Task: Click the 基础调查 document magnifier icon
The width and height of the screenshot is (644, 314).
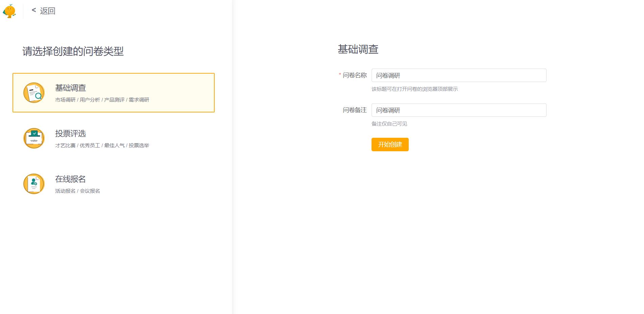Action: [x=34, y=93]
